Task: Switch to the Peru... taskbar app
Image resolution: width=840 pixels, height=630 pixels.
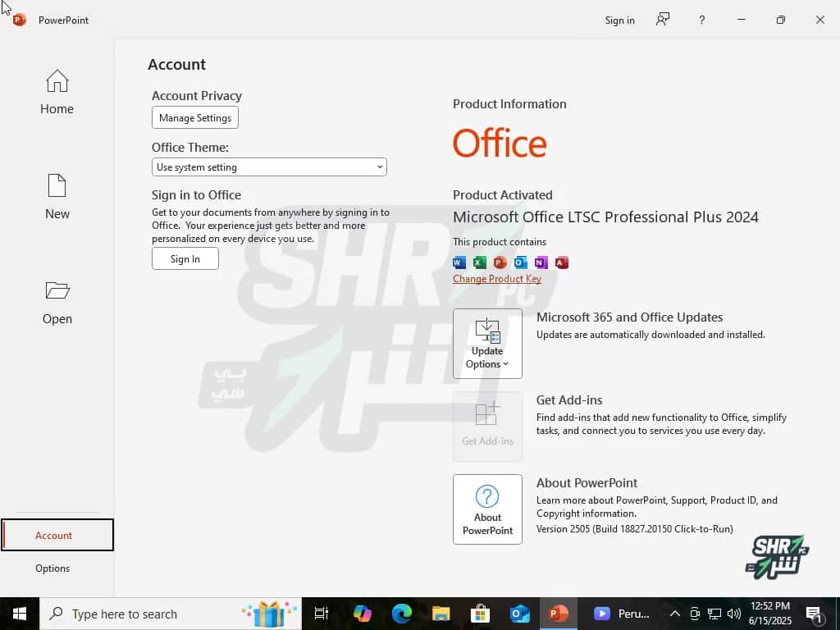Action: click(x=622, y=614)
